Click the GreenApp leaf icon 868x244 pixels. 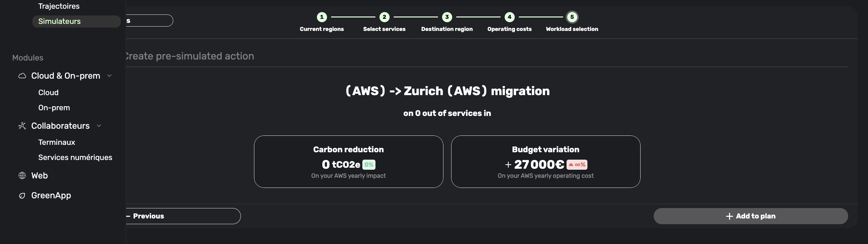click(x=22, y=196)
